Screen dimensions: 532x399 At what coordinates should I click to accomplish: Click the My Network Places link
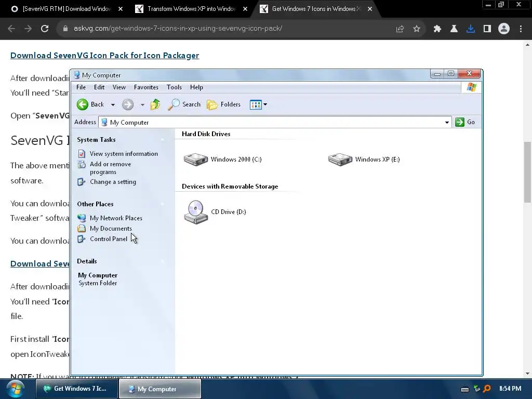pyautogui.click(x=116, y=218)
